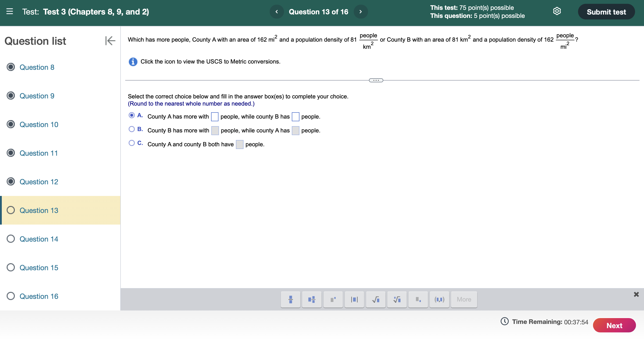
Task: Select Question 15 in the question list
Action: pos(38,268)
